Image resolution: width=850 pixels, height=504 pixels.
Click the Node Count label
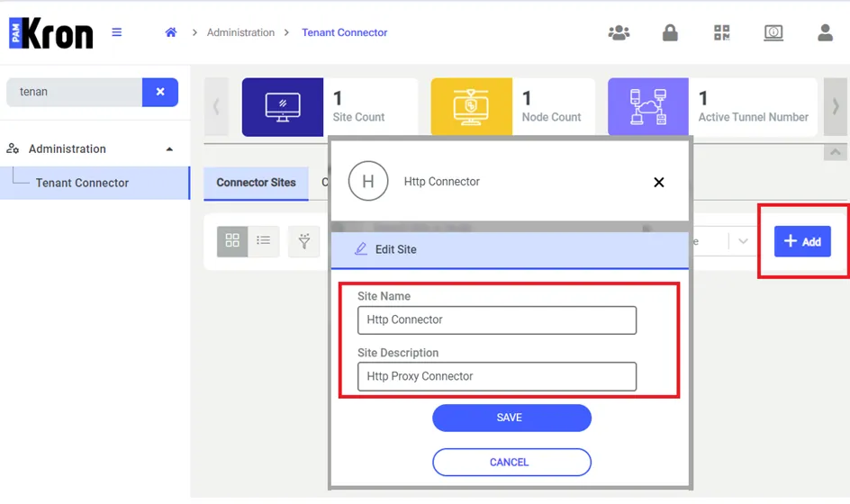[551, 117]
